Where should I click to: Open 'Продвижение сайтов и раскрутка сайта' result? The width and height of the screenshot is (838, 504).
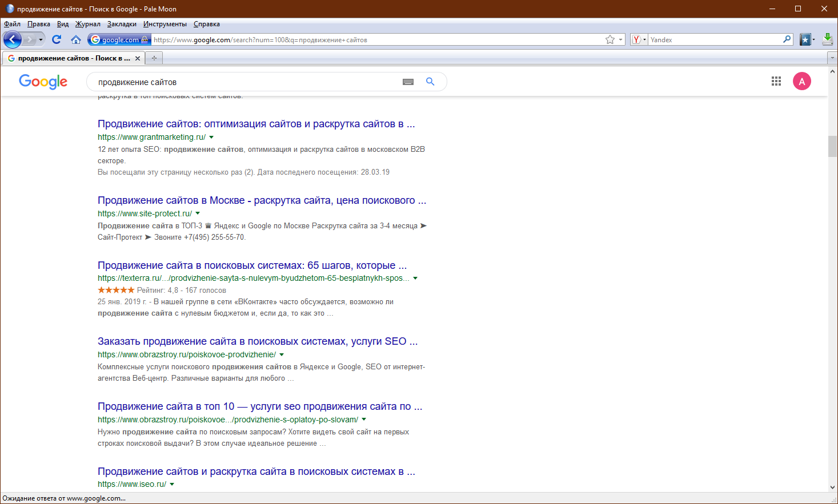(256, 471)
